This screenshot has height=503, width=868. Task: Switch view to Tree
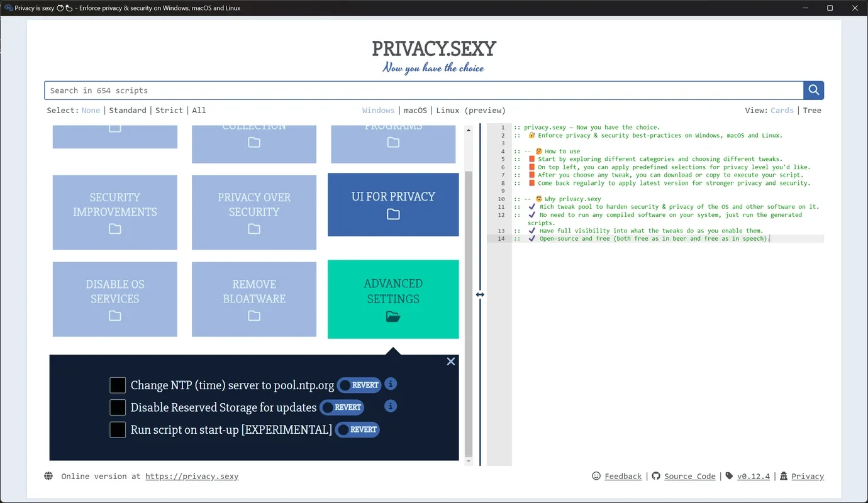pos(812,110)
